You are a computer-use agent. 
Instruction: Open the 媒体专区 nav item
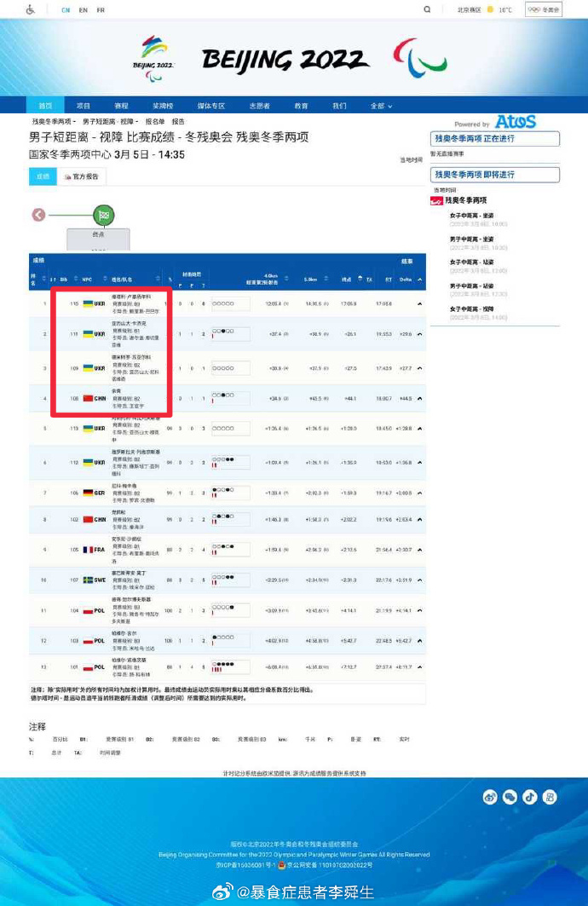pyautogui.click(x=210, y=106)
